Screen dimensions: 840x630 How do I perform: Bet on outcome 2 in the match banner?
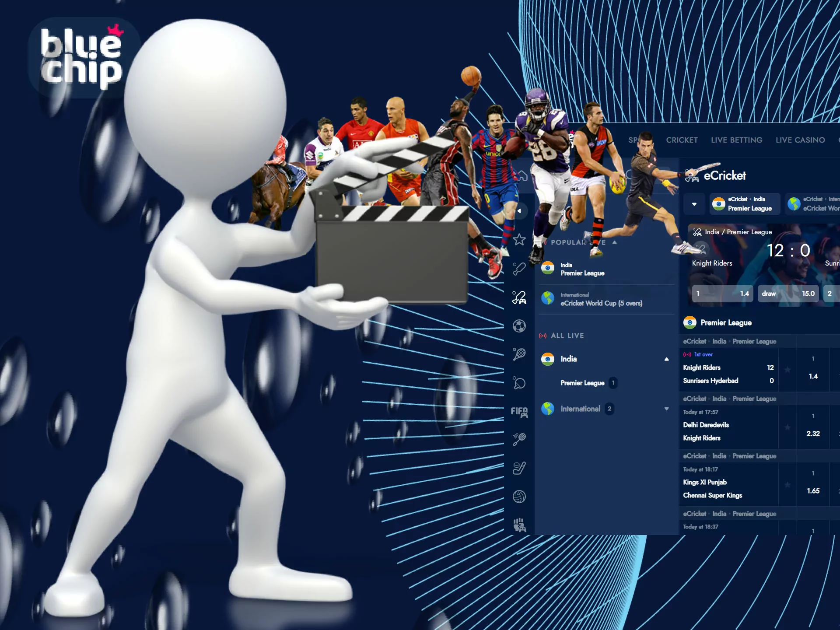pyautogui.click(x=832, y=294)
